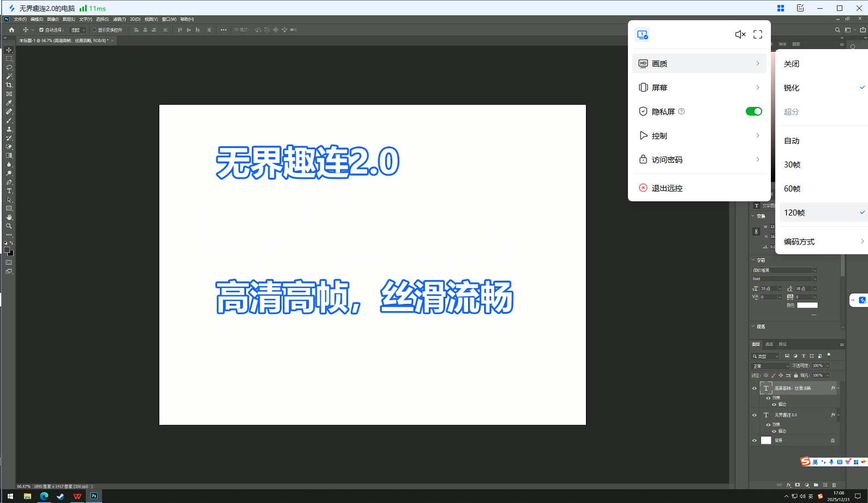Viewport: 868px width, 503px height.
Task: Select the Dodge tool
Action: [9, 173]
